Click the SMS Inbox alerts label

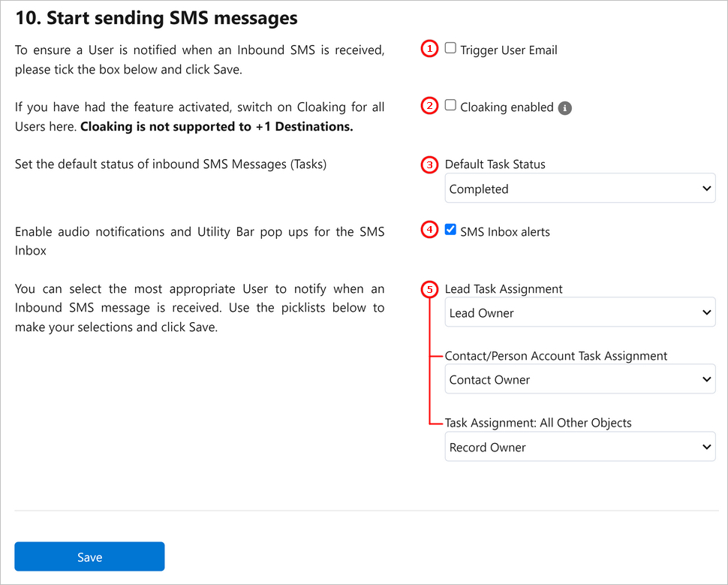(x=504, y=232)
